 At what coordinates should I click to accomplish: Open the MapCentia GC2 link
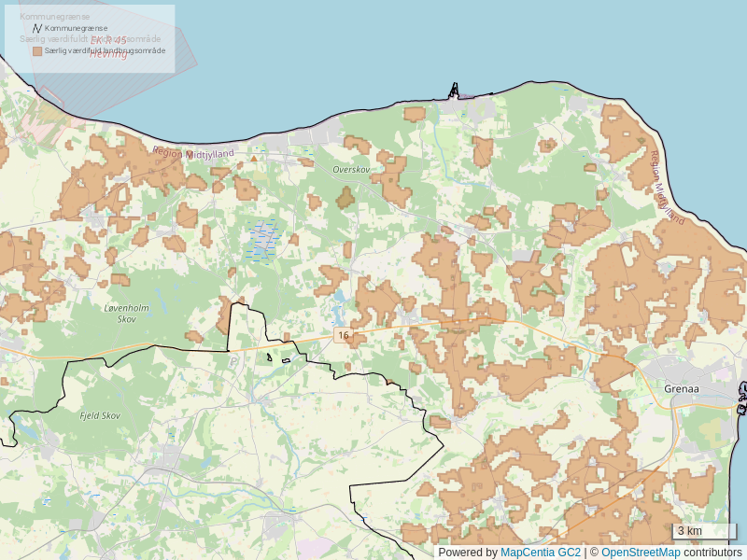click(x=540, y=553)
